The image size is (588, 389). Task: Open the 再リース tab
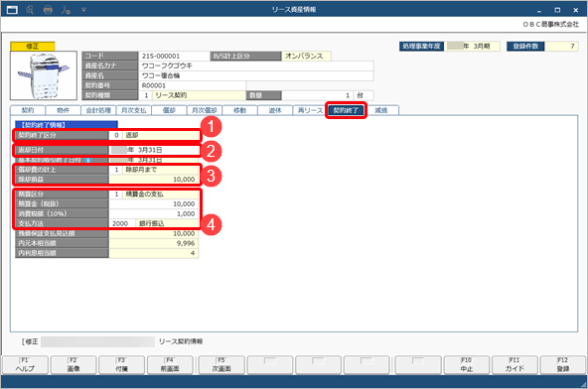point(310,110)
